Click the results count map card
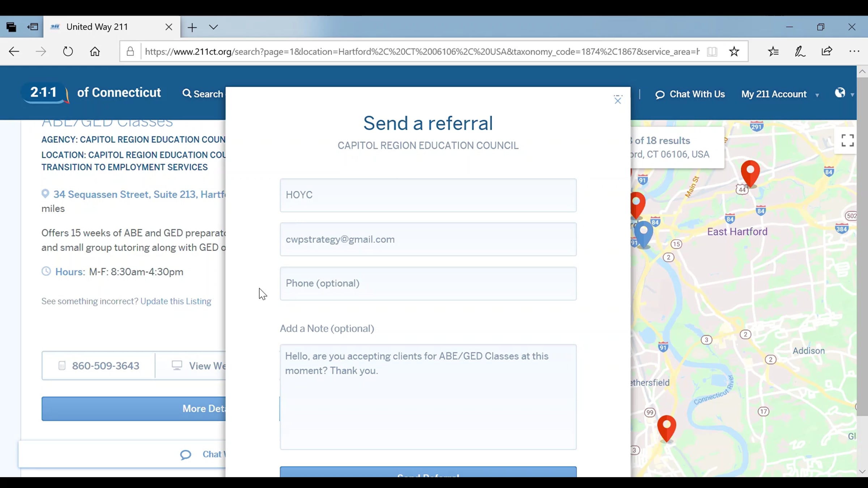Screen dimensions: 868x488 click(x=678, y=147)
